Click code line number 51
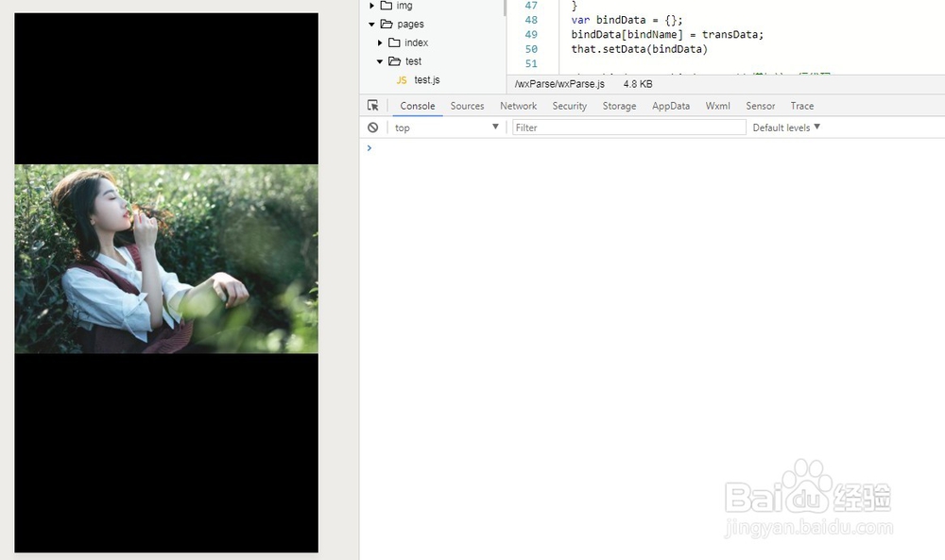 pos(531,63)
